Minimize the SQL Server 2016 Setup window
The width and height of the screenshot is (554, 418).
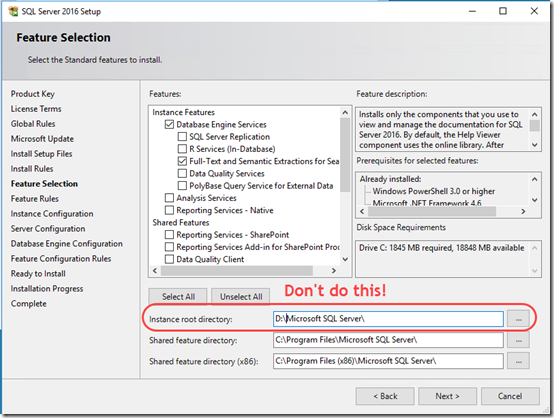click(x=472, y=11)
